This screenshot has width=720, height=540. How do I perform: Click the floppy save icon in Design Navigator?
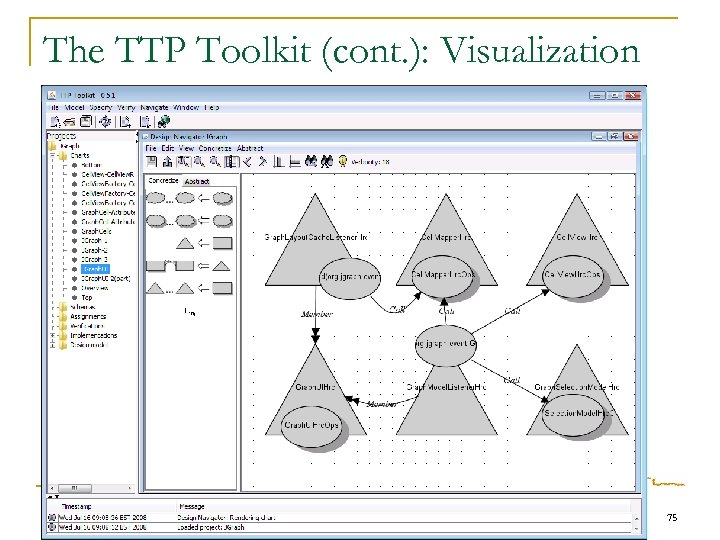click(152, 162)
